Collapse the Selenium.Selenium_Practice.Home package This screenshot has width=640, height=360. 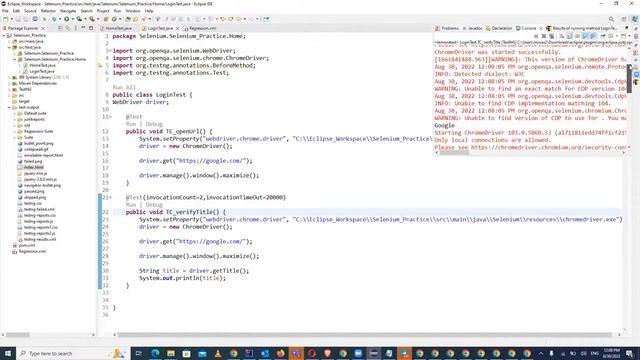pyautogui.click(x=15, y=59)
